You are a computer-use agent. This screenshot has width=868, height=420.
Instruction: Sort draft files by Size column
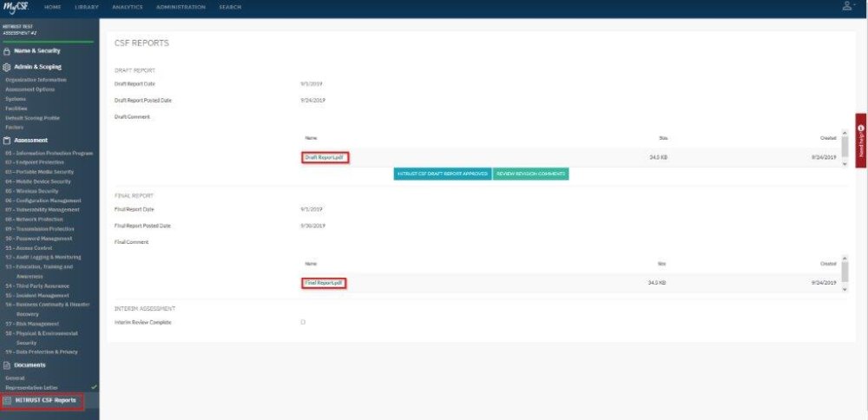pos(662,138)
